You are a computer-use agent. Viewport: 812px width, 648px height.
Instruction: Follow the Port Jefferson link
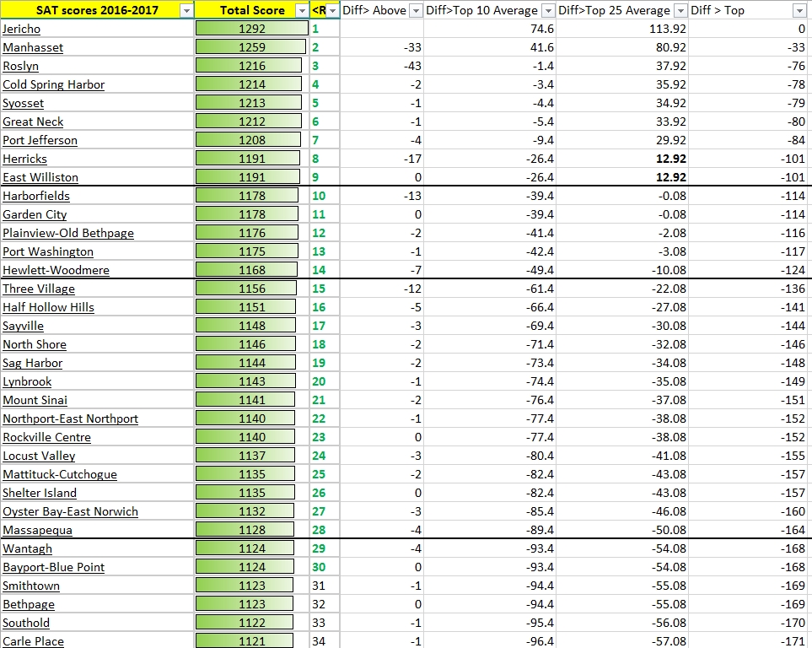click(40, 141)
